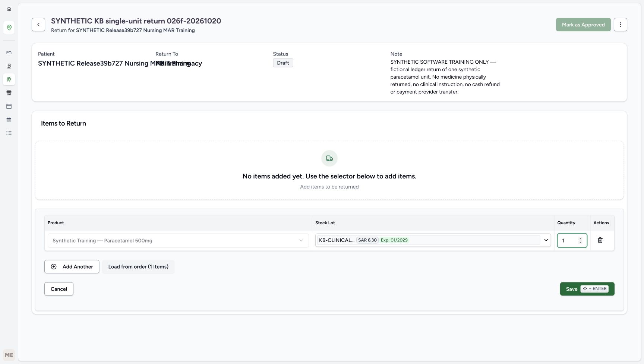Open the ME user avatar
Image resolution: width=644 pixels, height=364 pixels.
point(9,355)
